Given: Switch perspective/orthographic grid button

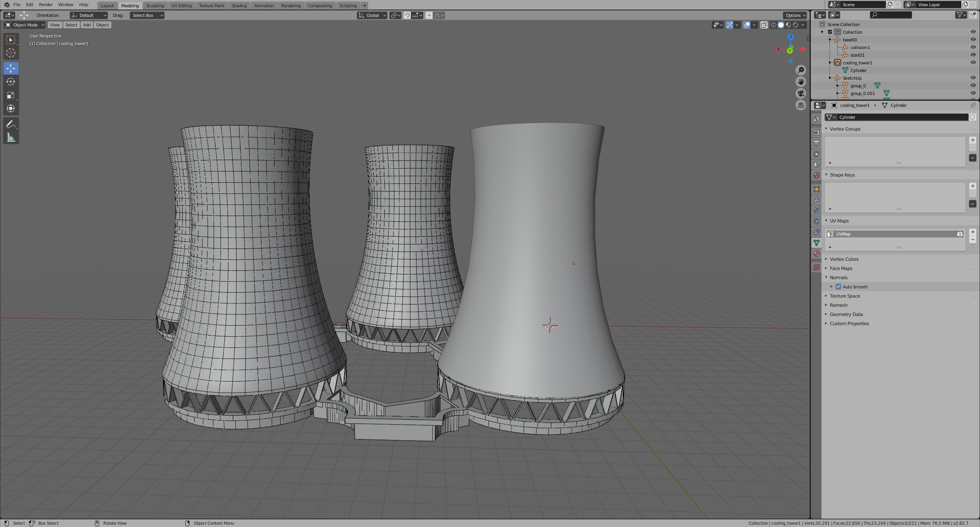Looking at the screenshot, I should 800,105.
